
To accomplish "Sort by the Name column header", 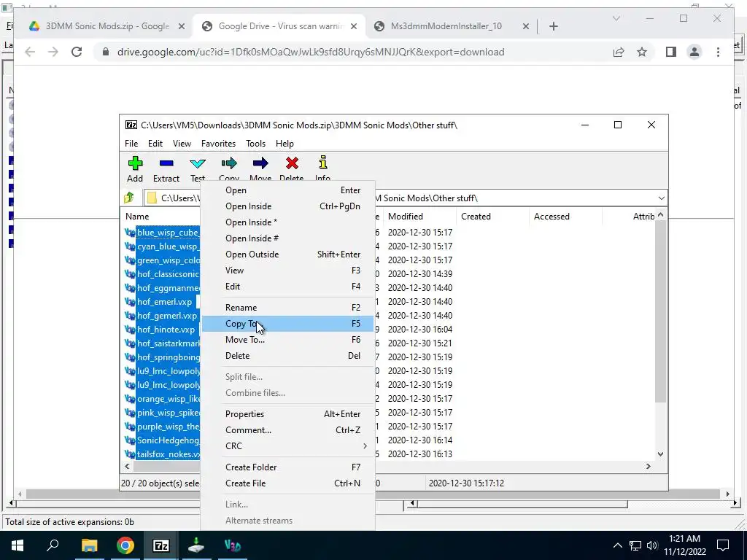I will coord(161,216).
